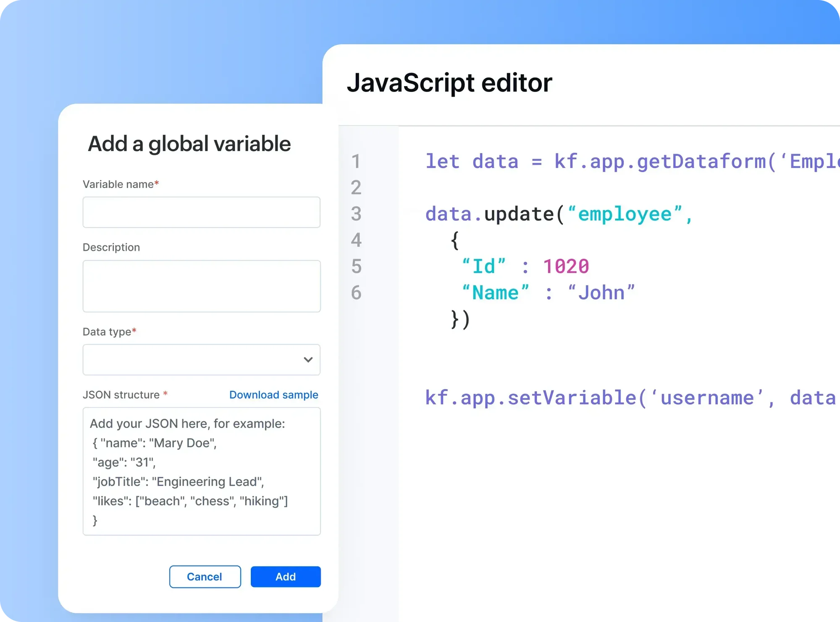Click the "employee" string in the code
The width and height of the screenshot is (840, 622).
point(625,214)
